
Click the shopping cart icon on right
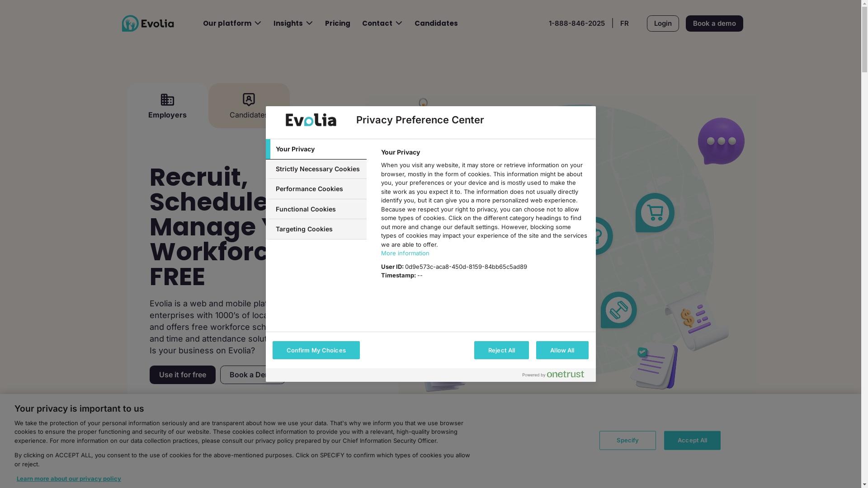point(655,212)
